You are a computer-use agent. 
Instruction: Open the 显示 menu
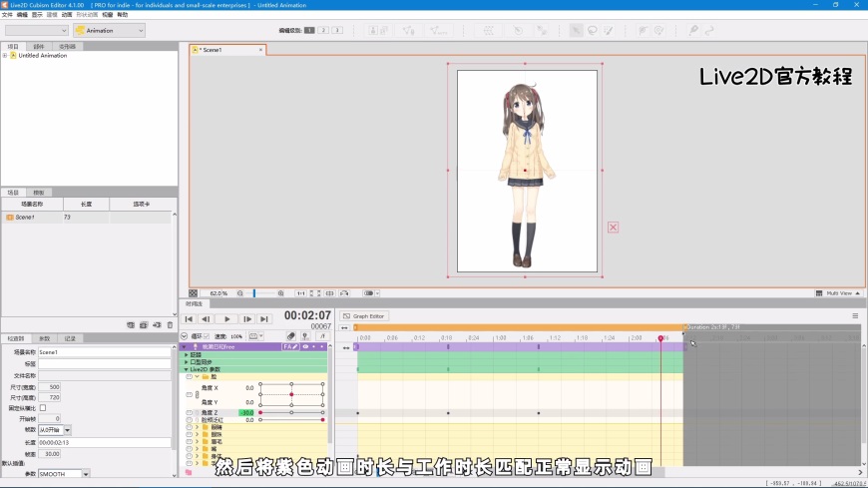[x=37, y=14]
